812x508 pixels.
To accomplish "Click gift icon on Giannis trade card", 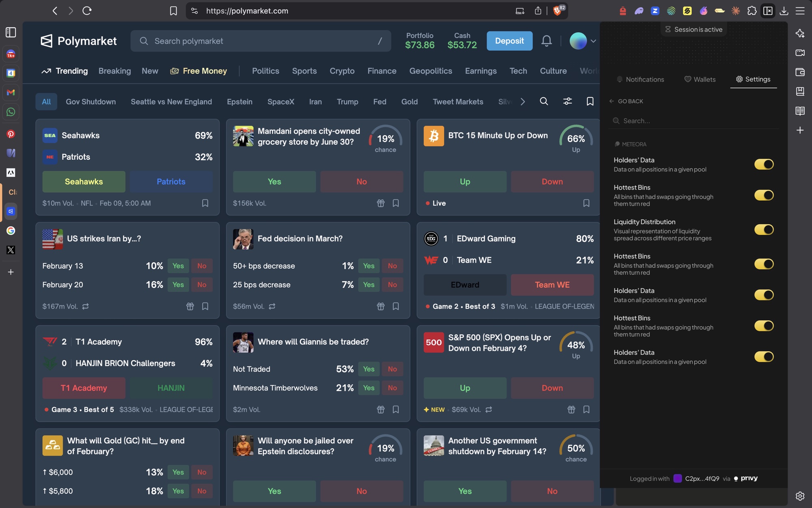I will 380,409.
